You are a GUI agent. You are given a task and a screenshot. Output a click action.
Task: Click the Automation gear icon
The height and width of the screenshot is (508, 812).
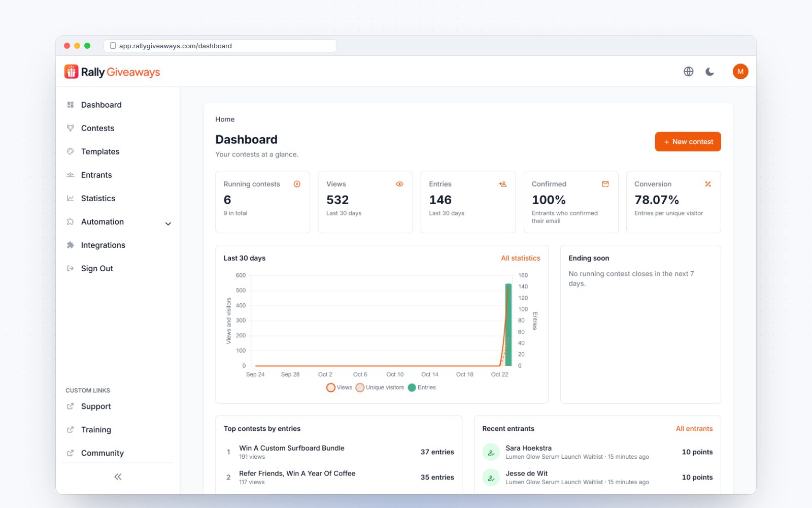pyautogui.click(x=71, y=221)
